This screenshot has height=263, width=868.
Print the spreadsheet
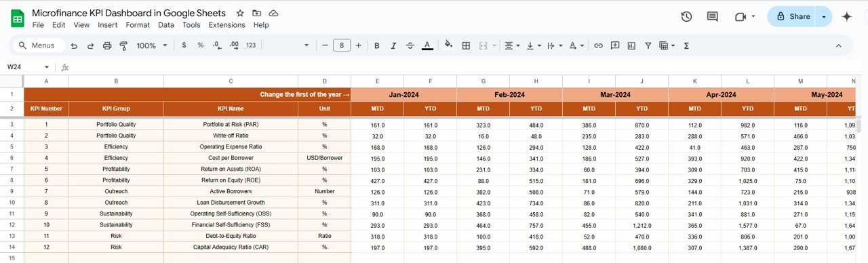point(107,45)
